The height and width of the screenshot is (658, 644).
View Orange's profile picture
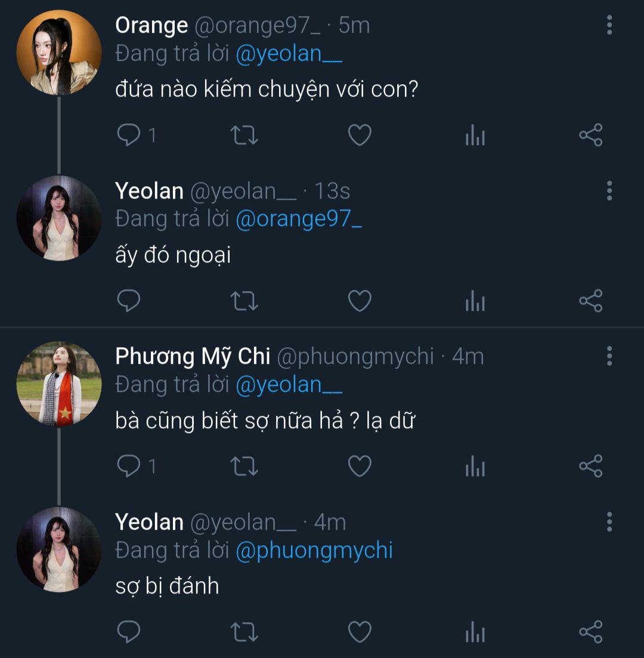(x=58, y=52)
